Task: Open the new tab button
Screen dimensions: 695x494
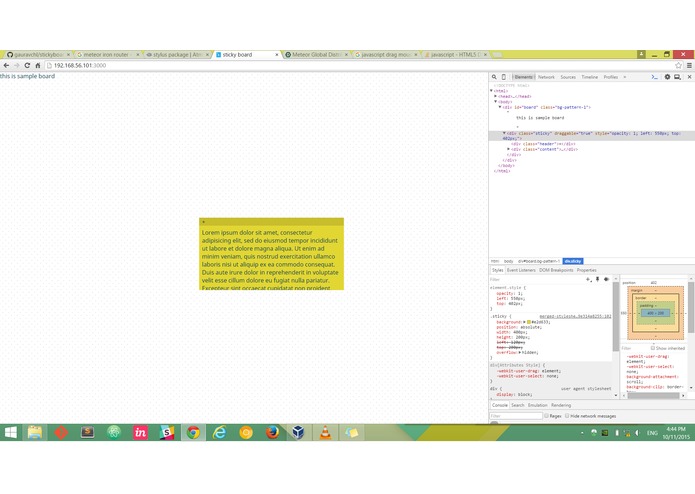Action: [497, 54]
